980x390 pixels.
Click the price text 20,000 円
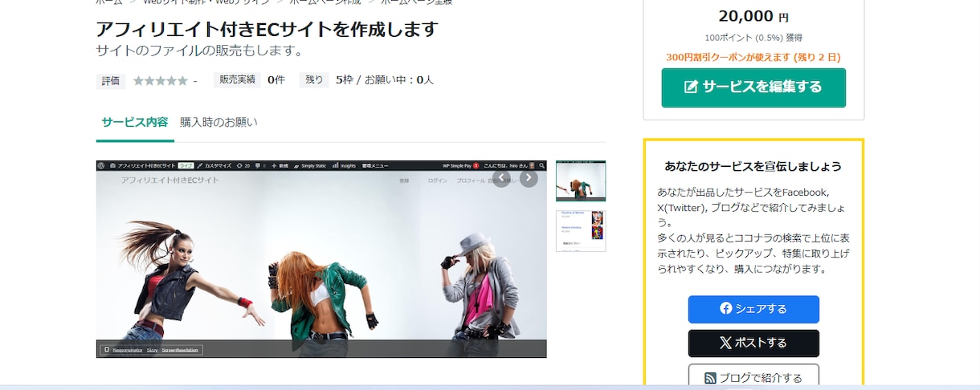(753, 16)
